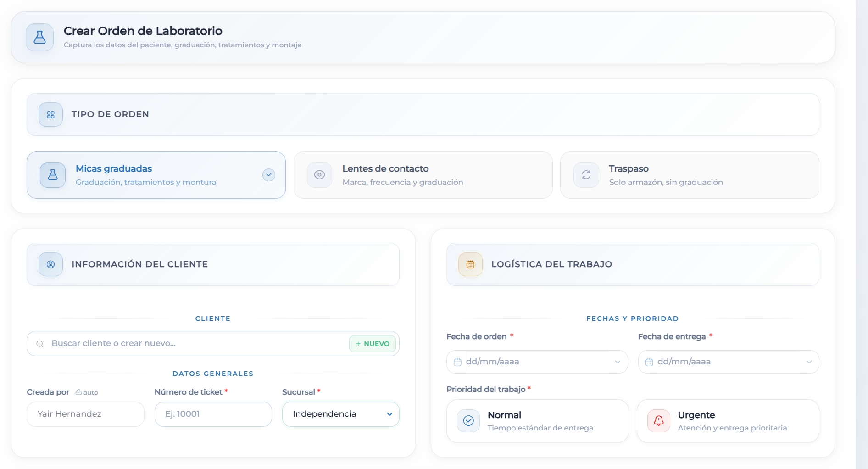Expand the Fecha de orden date chevron
This screenshot has height=469, width=868.
pyautogui.click(x=618, y=362)
